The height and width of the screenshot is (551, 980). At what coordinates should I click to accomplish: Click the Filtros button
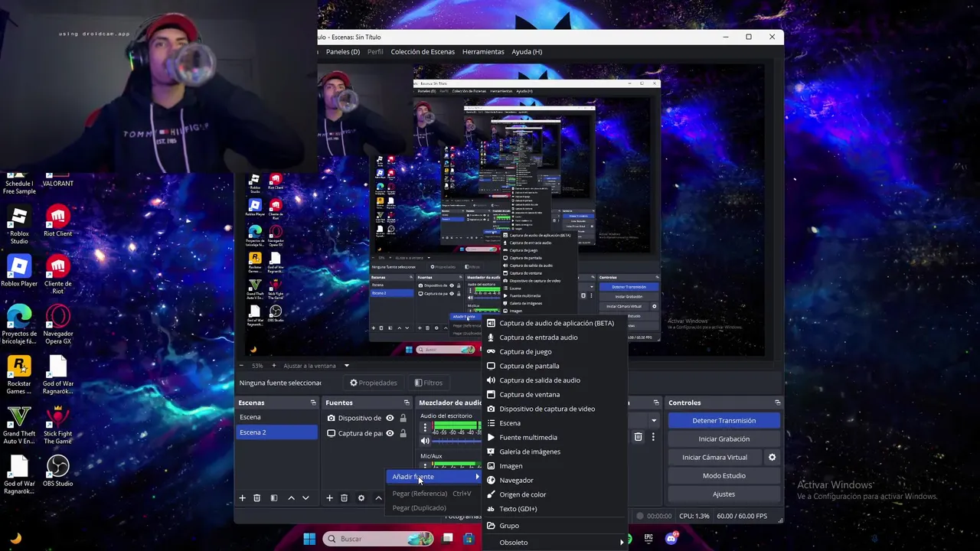point(429,383)
